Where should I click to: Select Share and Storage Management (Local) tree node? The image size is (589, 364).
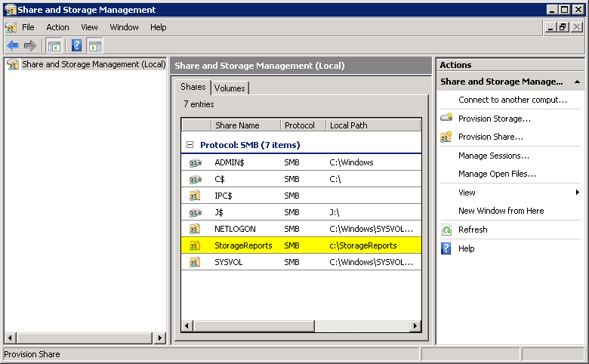94,65
